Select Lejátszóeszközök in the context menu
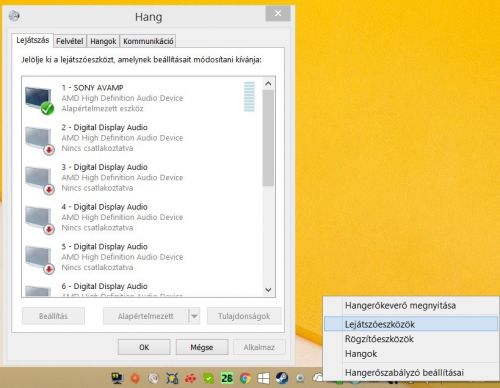The width and height of the screenshot is (500, 388). 411,324
